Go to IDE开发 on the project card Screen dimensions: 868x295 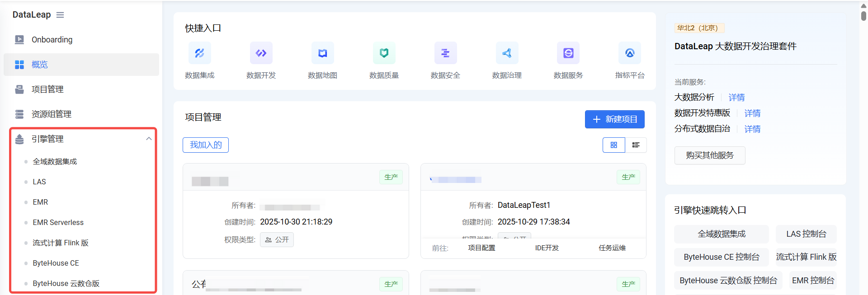pos(547,248)
